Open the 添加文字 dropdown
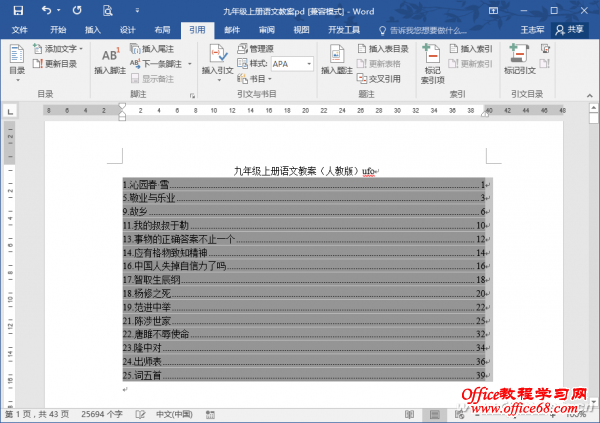Screen dimensions: 600x423 tap(58, 49)
